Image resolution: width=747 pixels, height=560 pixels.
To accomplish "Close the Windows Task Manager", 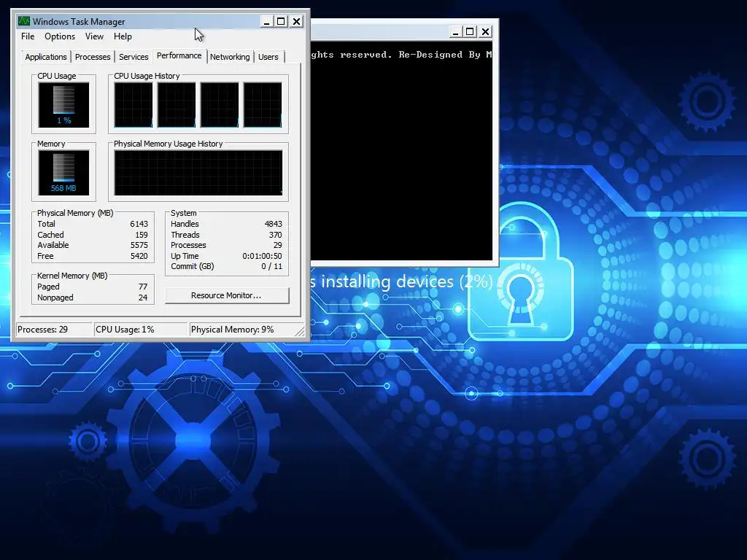I will [296, 21].
